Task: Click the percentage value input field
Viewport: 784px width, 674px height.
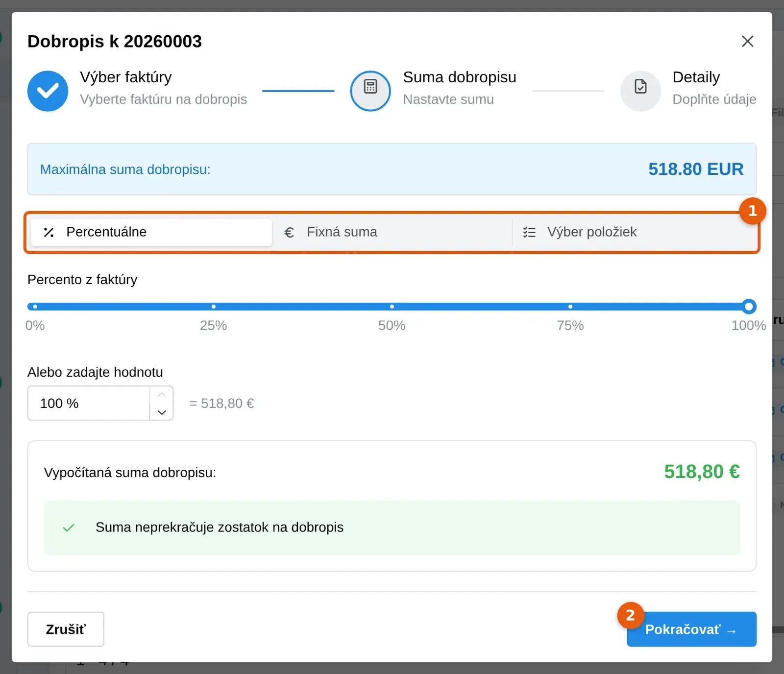Action: pos(89,403)
